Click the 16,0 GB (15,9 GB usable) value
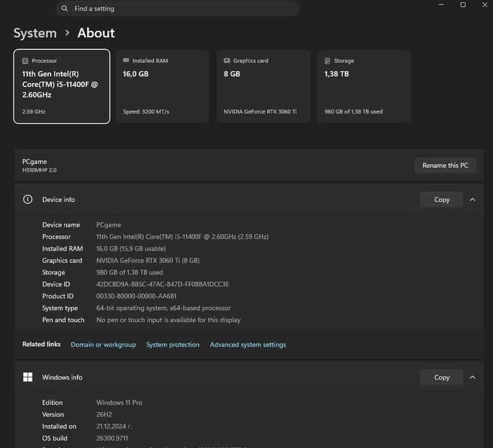 coord(131,249)
